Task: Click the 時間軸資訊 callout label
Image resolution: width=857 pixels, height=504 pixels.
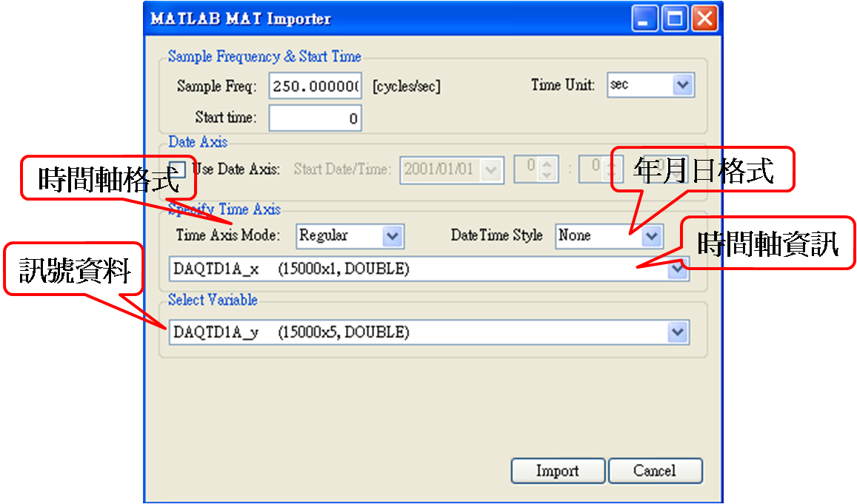Action: pyautogui.click(x=767, y=242)
